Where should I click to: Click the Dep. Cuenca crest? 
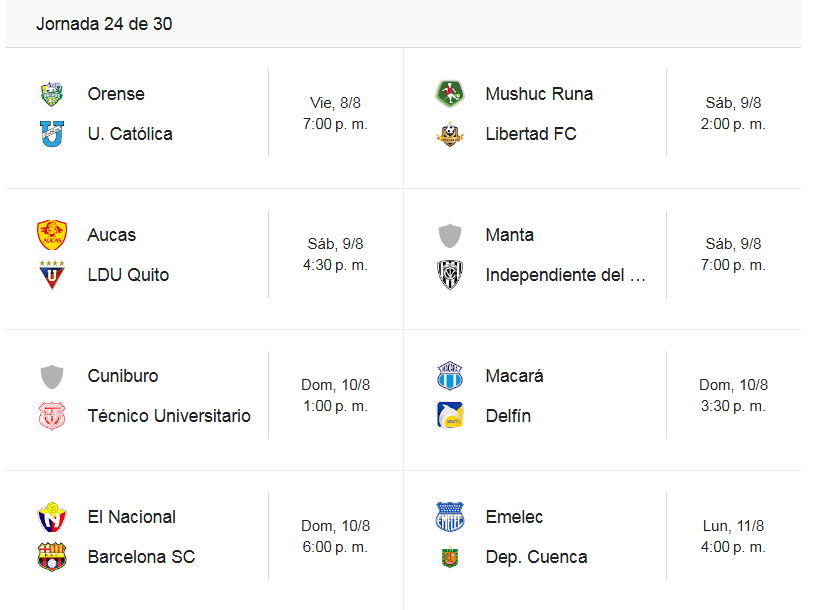450,557
